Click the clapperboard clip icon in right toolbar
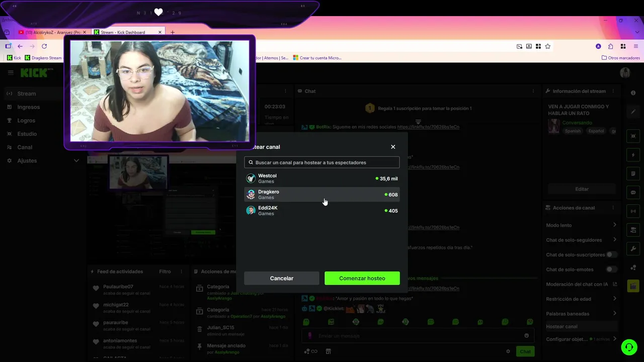This screenshot has height=362, width=644. [x=633, y=286]
